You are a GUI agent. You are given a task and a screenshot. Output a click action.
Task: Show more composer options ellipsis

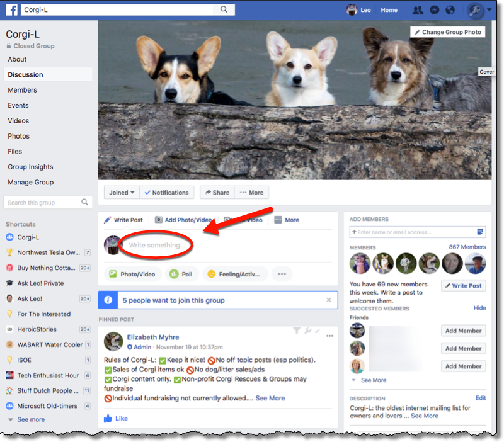[x=282, y=274]
